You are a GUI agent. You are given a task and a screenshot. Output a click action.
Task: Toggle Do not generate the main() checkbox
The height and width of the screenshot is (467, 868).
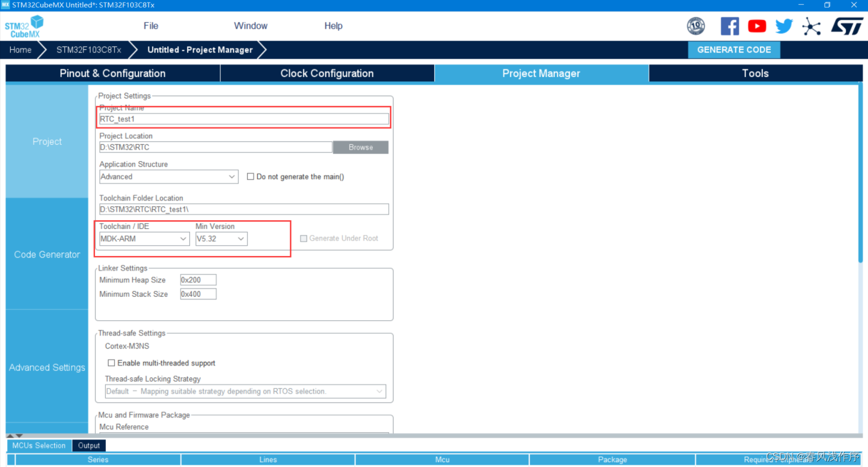point(250,177)
